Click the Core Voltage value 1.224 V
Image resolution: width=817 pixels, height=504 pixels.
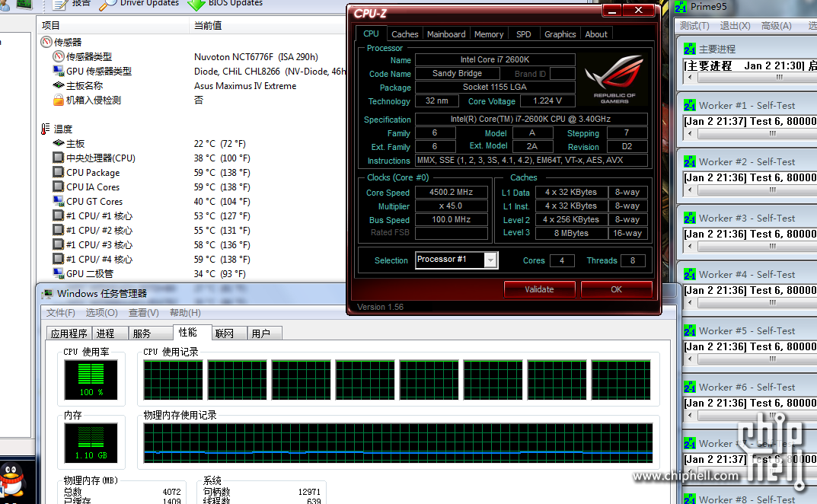point(547,101)
